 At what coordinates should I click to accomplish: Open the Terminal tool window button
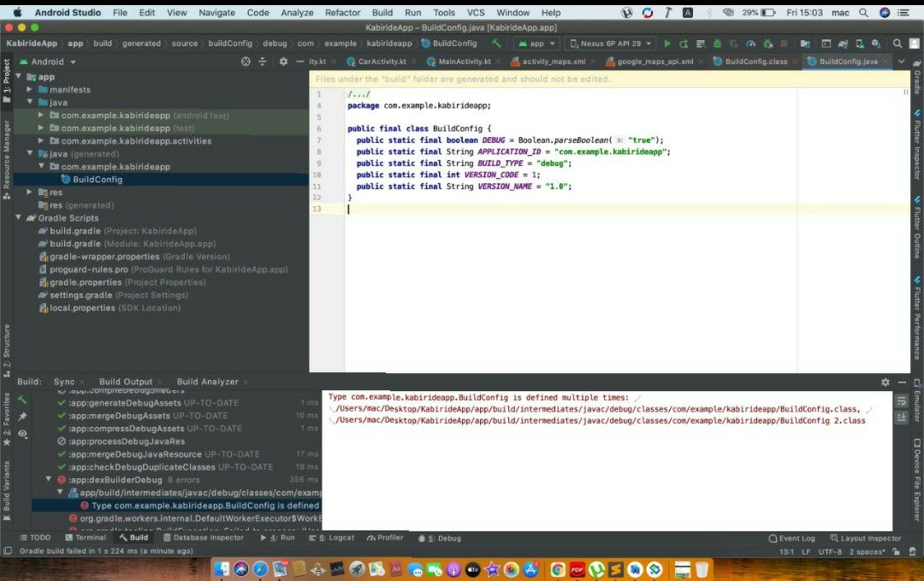click(x=86, y=537)
